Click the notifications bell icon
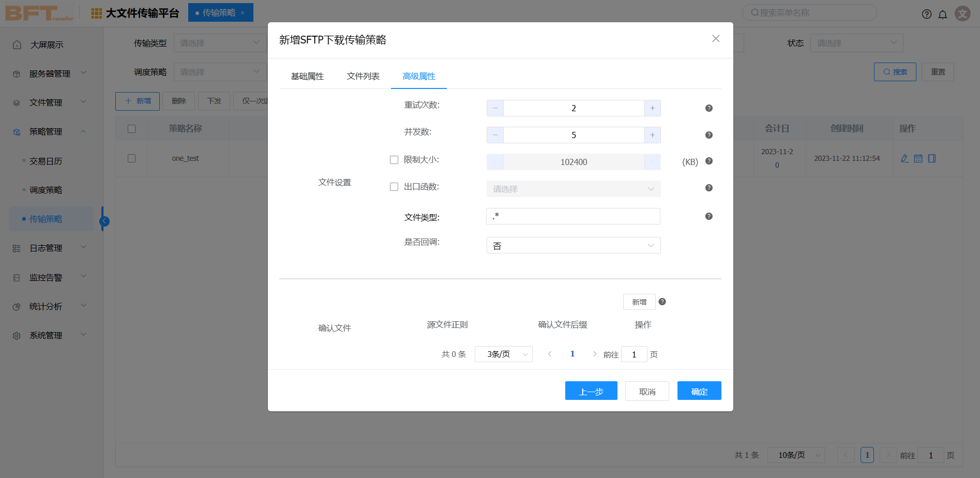Screen dimensions: 980x478 click(x=943, y=14)
